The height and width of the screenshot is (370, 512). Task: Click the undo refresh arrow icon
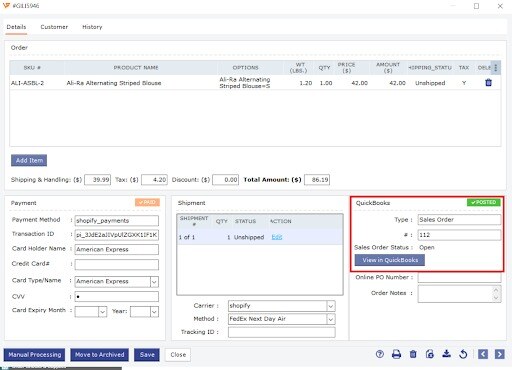point(463,354)
